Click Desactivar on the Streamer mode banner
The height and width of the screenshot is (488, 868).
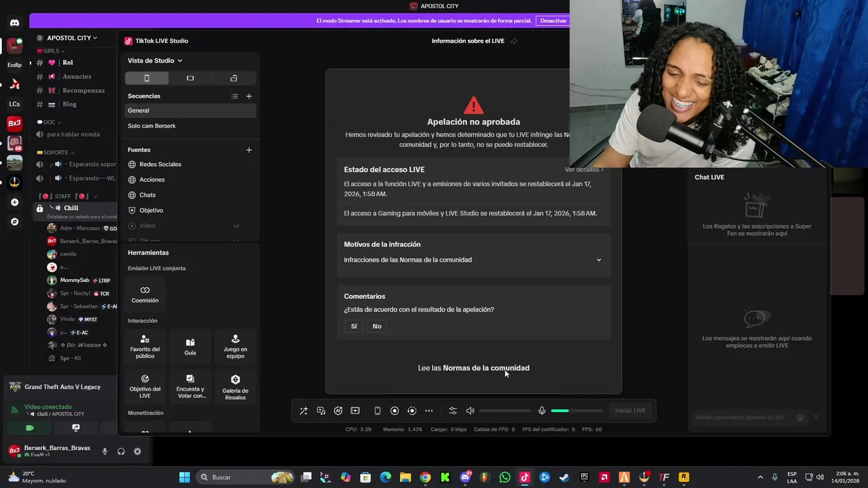[x=553, y=21]
